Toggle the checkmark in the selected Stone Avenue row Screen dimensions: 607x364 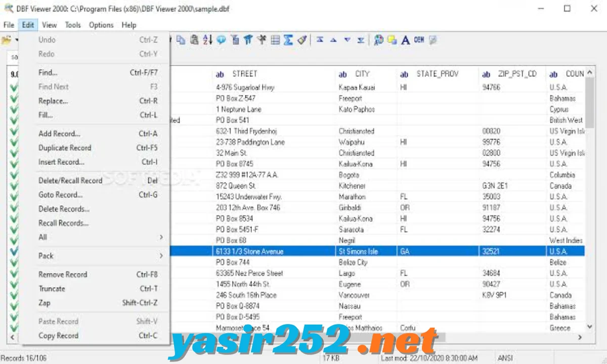click(x=14, y=251)
